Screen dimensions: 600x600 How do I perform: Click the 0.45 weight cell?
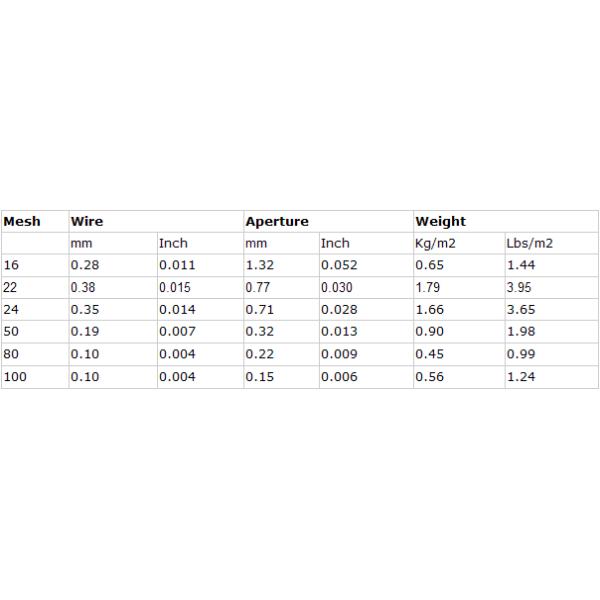pyautogui.click(x=430, y=354)
